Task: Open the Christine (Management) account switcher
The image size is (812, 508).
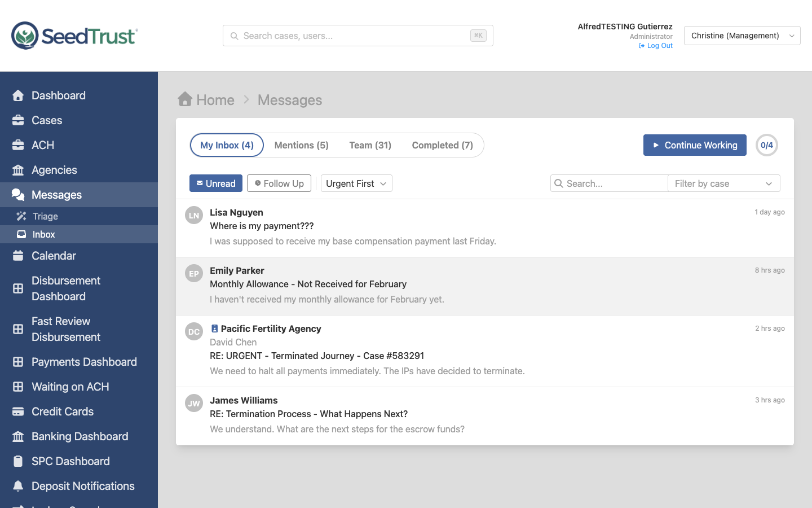Action: tap(742, 36)
